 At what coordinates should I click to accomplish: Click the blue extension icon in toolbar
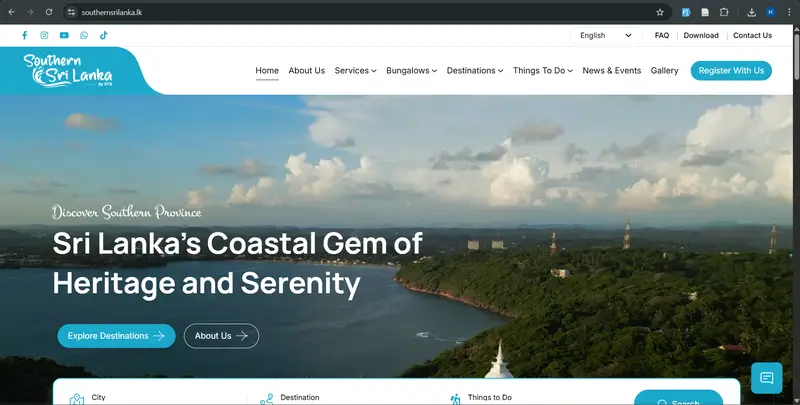pyautogui.click(x=686, y=12)
